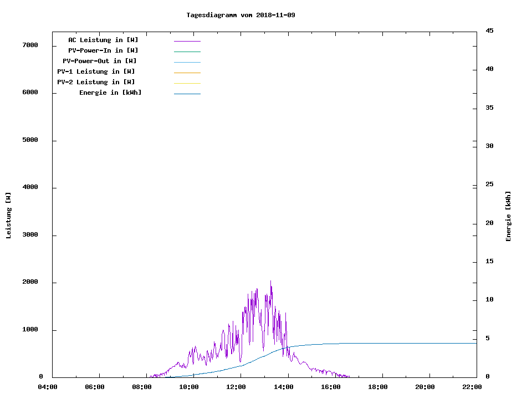Click the yellow PV-2 Leistung legend line
532x399 pixels.
[187, 83]
